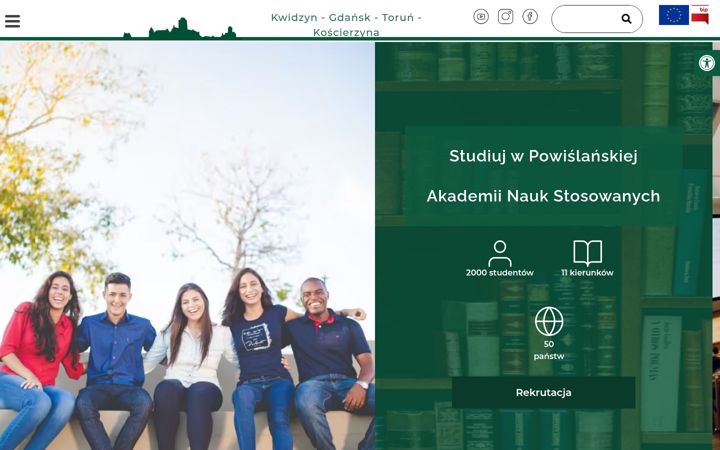Screen dimensions: 720x450
Task: Open the accessibility options widget
Action: (x=707, y=63)
